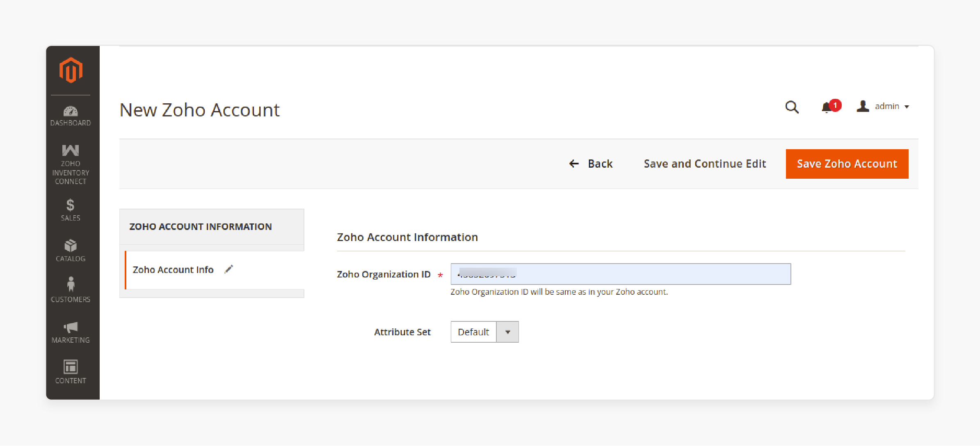Click the New Zoho Account page title
This screenshot has height=446, width=980.
click(x=200, y=110)
